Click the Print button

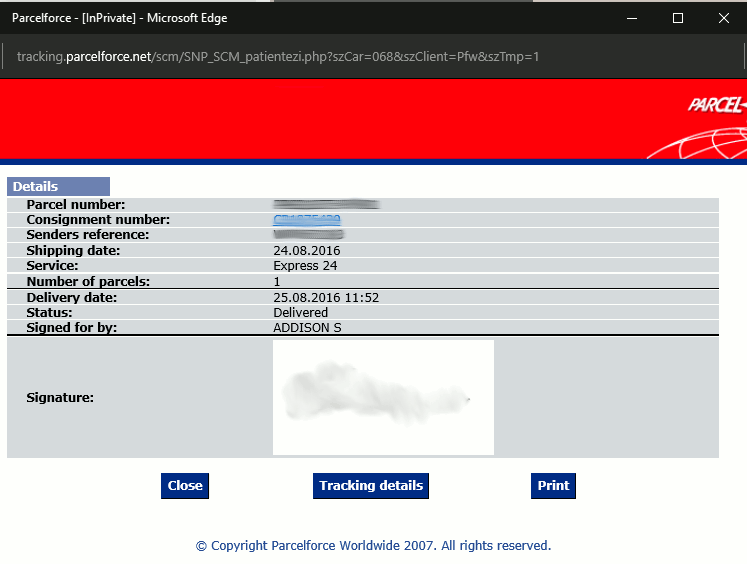click(x=553, y=485)
